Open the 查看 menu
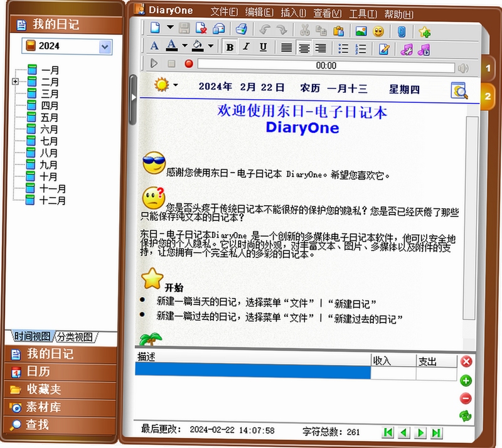This screenshot has height=448, width=502. (x=327, y=13)
